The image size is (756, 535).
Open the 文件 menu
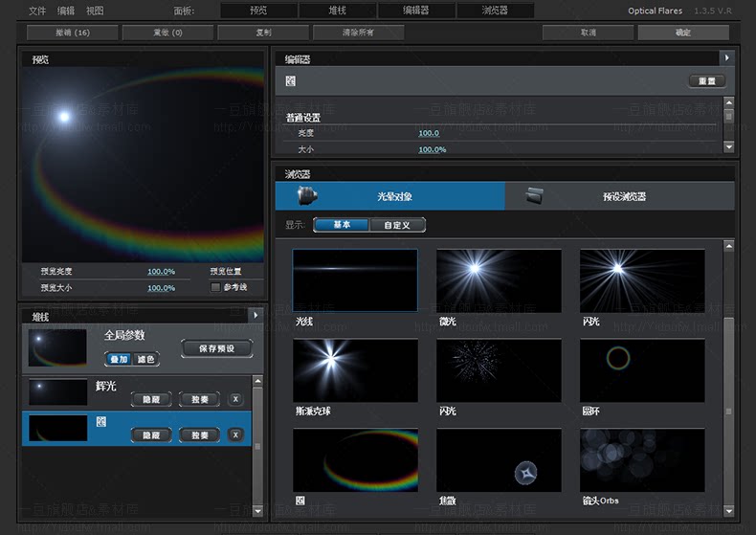click(x=37, y=11)
